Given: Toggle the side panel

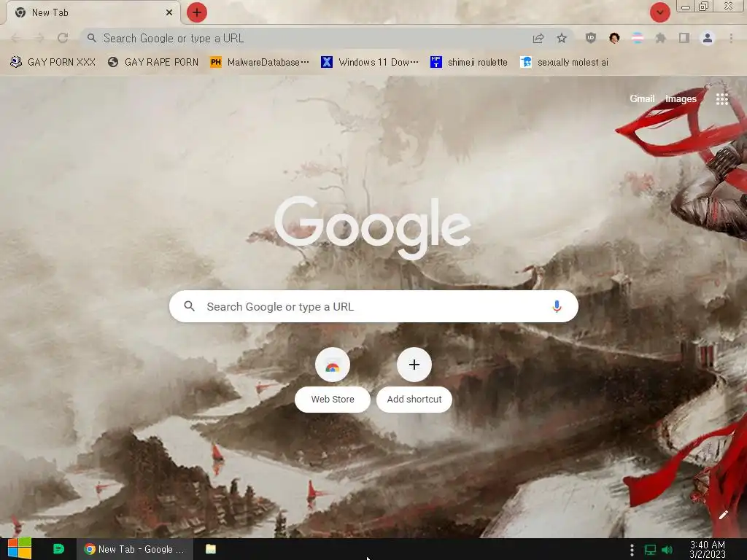Looking at the screenshot, I should [x=684, y=38].
